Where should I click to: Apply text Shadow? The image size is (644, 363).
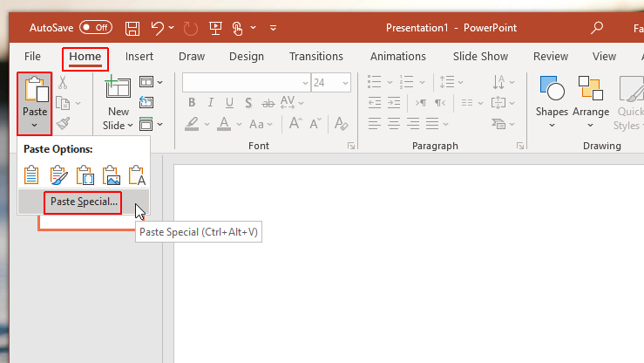click(248, 103)
